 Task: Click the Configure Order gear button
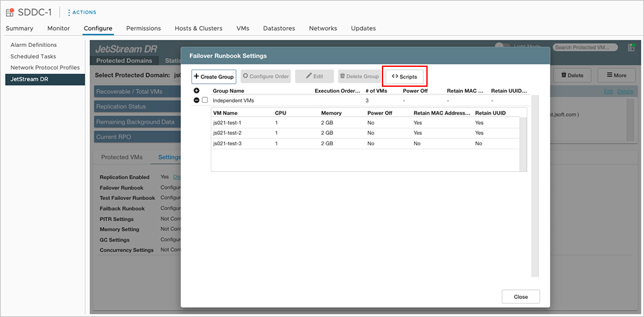point(265,77)
